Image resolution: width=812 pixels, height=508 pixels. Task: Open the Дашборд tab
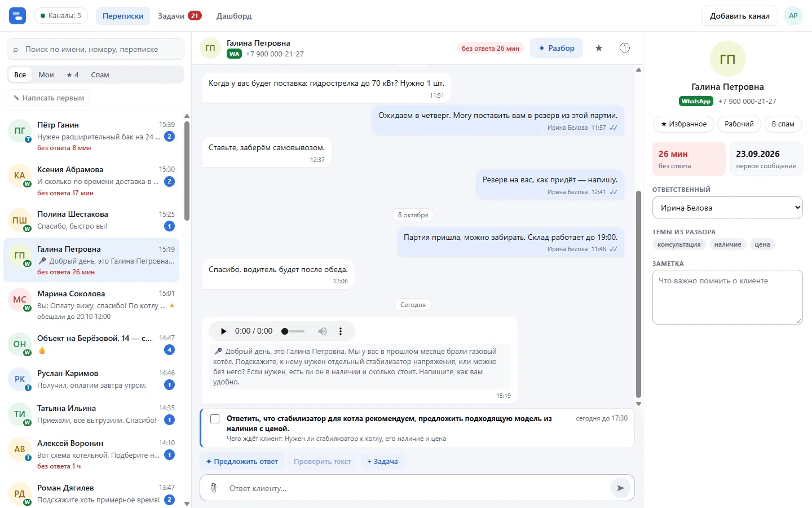(234, 16)
